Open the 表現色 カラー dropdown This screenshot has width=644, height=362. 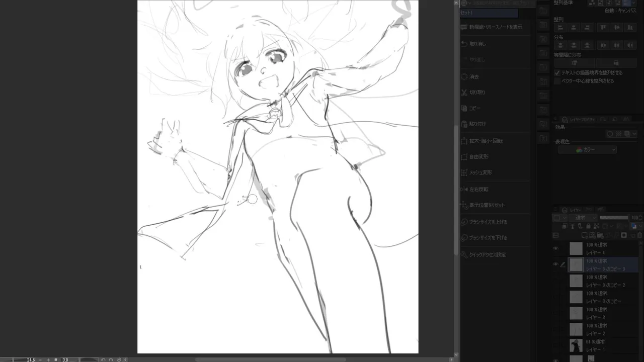[588, 150]
